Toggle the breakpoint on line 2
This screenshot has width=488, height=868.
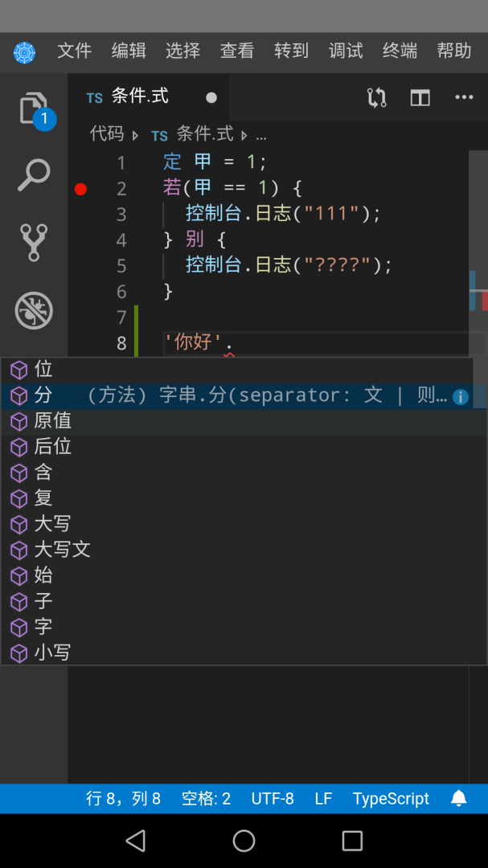80,189
